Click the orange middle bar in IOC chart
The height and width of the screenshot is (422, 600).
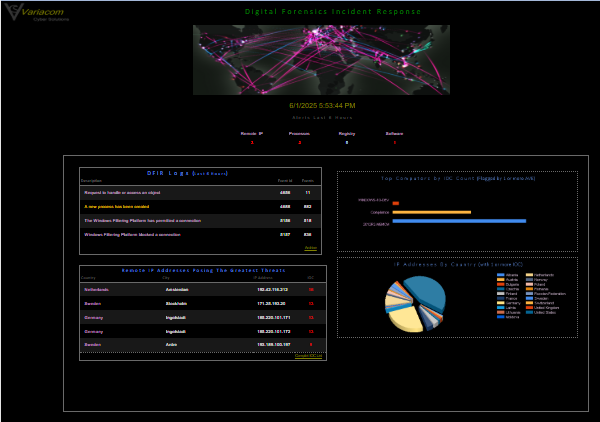tap(432, 212)
